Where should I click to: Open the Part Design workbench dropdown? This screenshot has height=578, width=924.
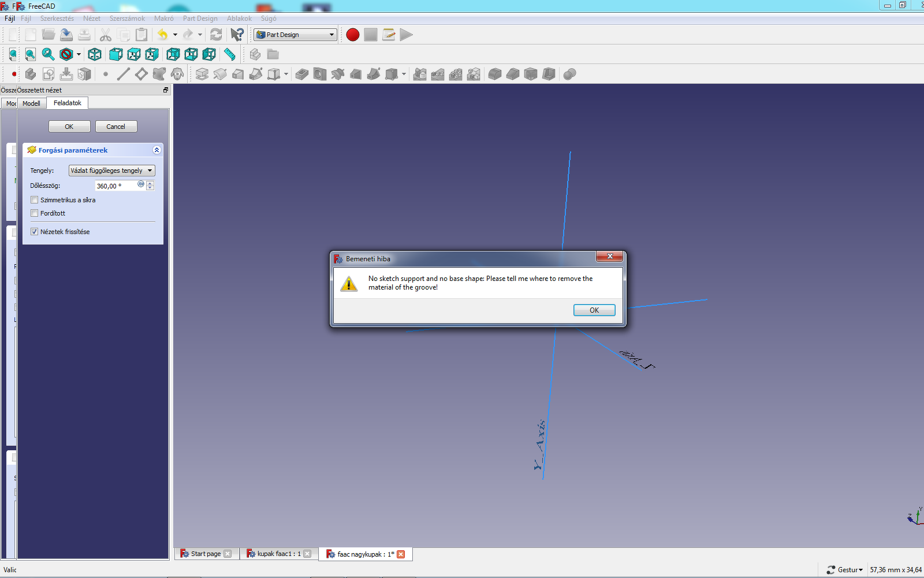tap(295, 35)
